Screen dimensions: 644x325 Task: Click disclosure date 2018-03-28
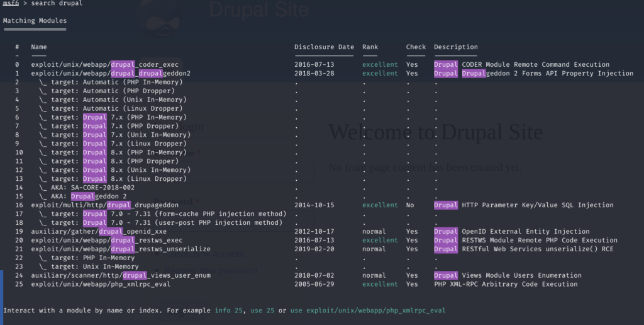[314, 73]
